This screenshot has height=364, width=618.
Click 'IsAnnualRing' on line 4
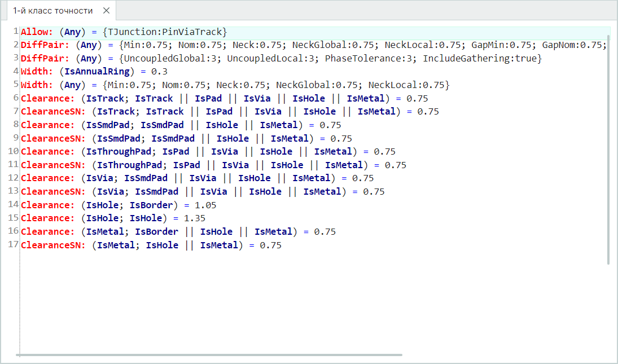(x=97, y=72)
